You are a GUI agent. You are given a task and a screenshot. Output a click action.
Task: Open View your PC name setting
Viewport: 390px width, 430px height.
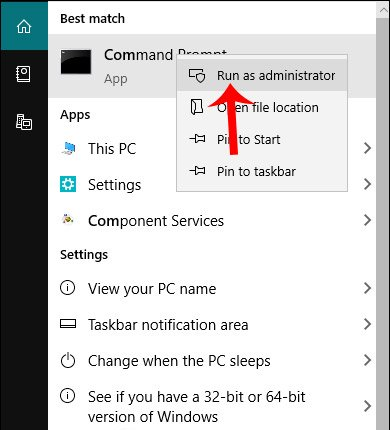tap(212, 288)
